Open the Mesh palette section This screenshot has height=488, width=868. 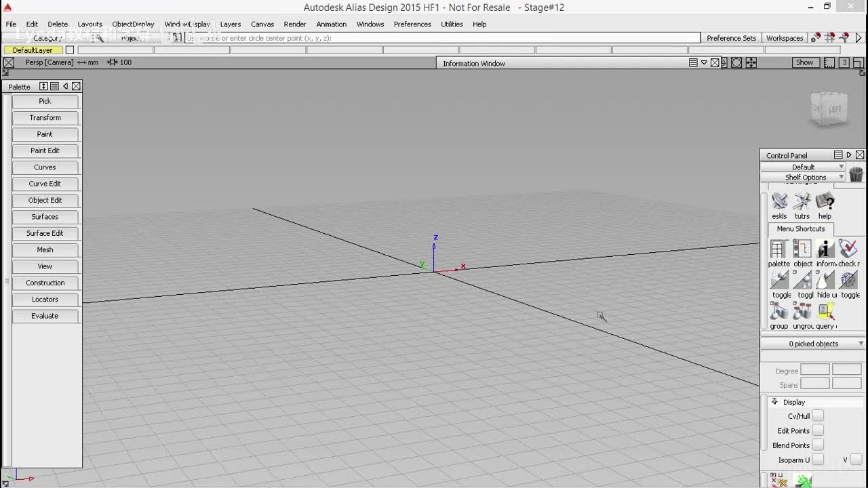click(x=45, y=250)
